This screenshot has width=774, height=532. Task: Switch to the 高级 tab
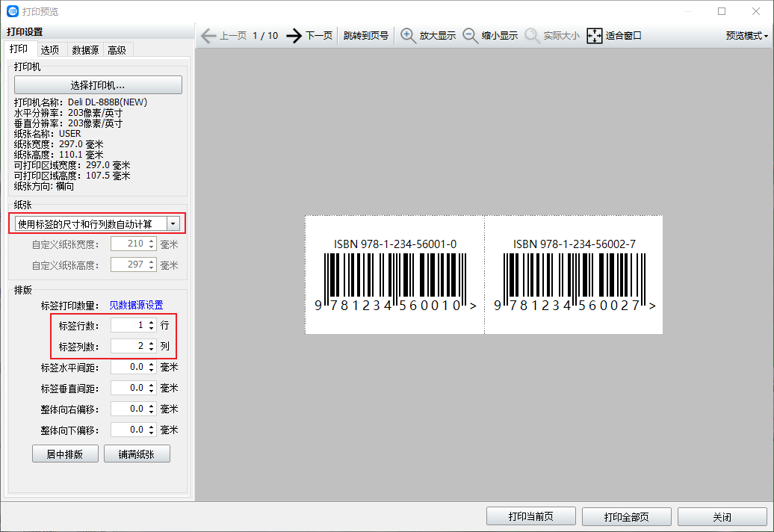pyautogui.click(x=117, y=50)
